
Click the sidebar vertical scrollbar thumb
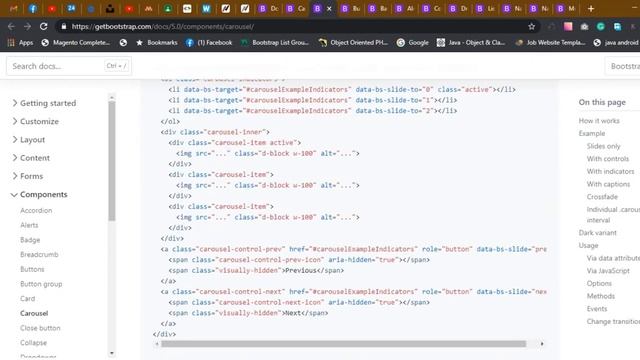112,161
